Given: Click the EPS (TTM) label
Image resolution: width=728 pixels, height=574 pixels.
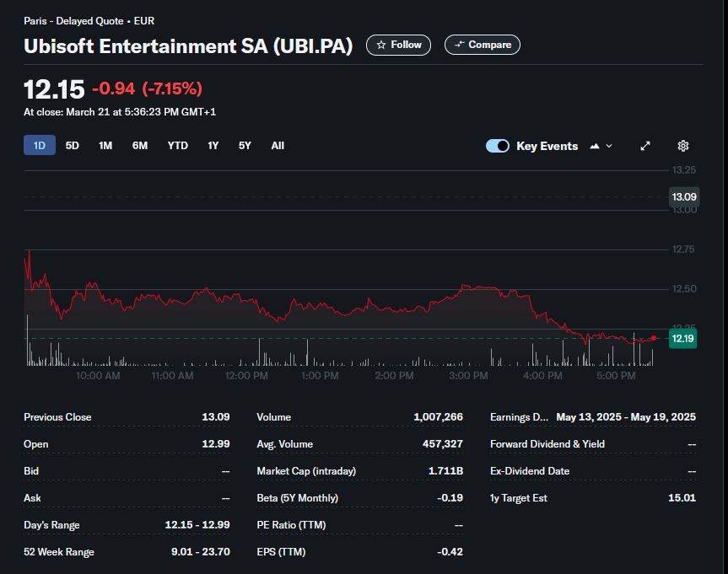Looking at the screenshot, I should tap(282, 552).
